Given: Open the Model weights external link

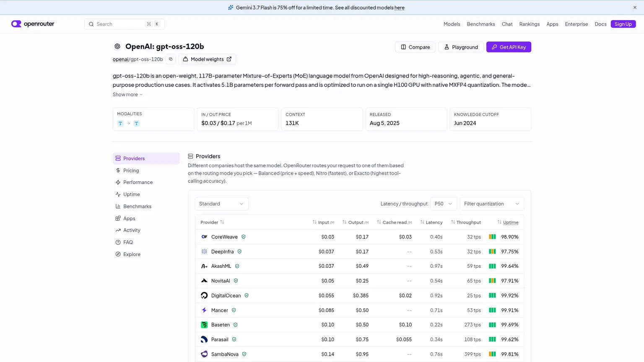Looking at the screenshot, I should click(207, 59).
